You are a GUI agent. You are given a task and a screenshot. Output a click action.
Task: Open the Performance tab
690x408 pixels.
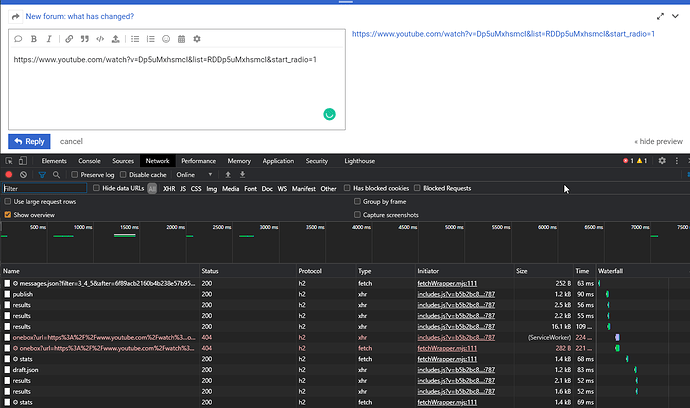(198, 161)
